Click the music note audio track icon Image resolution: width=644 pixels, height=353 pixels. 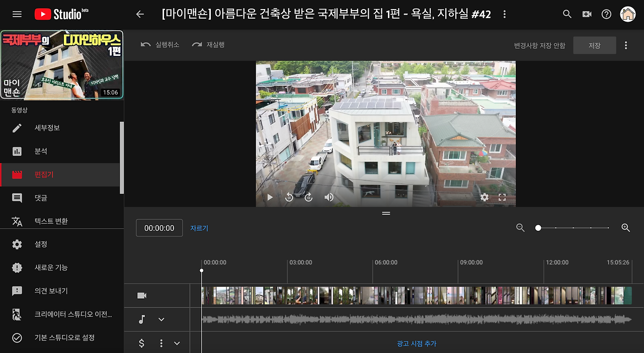[141, 319]
